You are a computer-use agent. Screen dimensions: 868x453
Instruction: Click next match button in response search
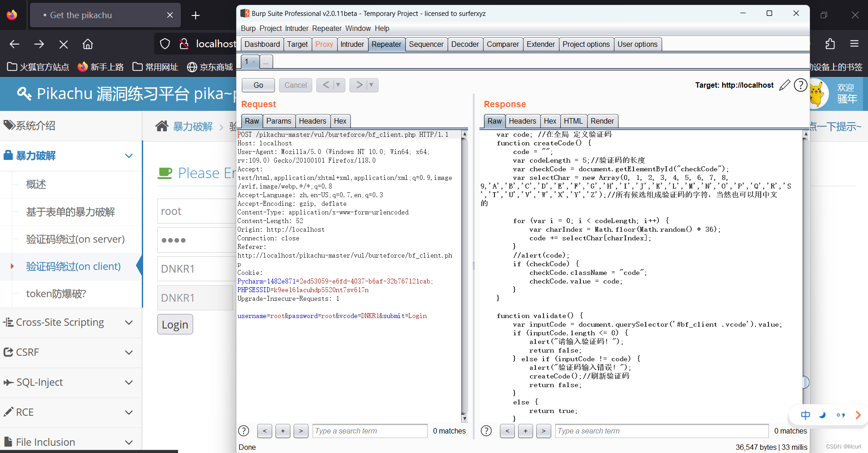[x=544, y=431]
